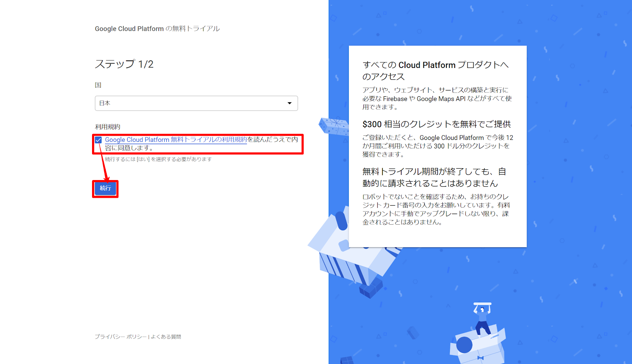Open the プライバシー ポリシー link
This screenshot has height=364, width=632.
121,337
